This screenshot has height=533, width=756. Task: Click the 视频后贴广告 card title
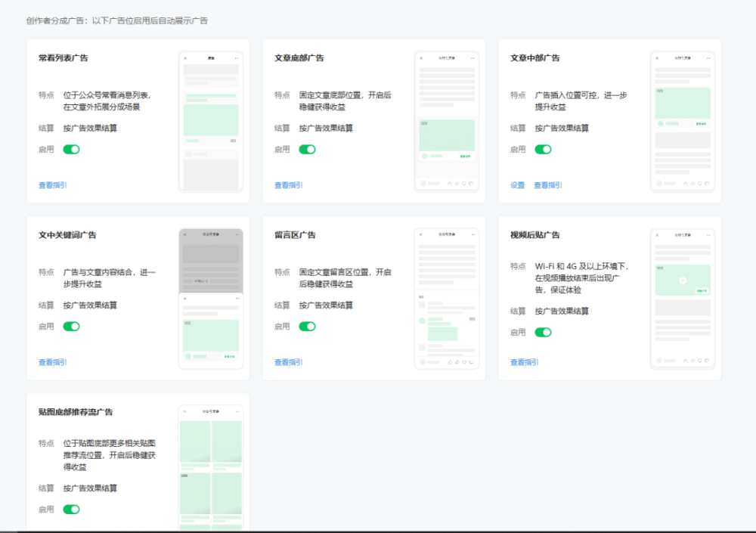click(x=534, y=235)
